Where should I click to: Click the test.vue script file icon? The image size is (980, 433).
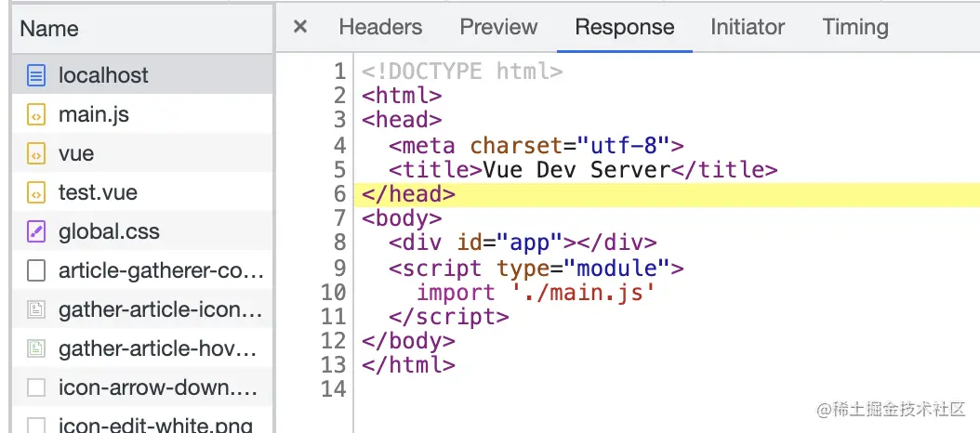click(x=36, y=192)
